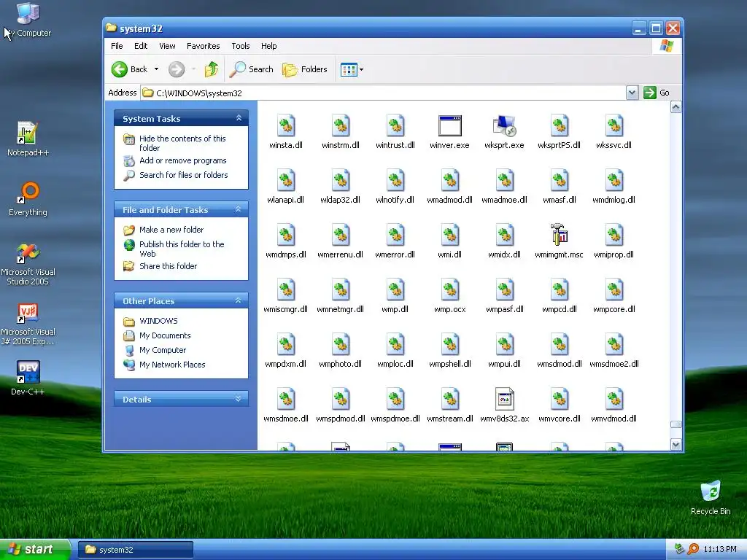747x560 pixels.
Task: Select the wksprt.exe file icon
Action: [x=504, y=126]
